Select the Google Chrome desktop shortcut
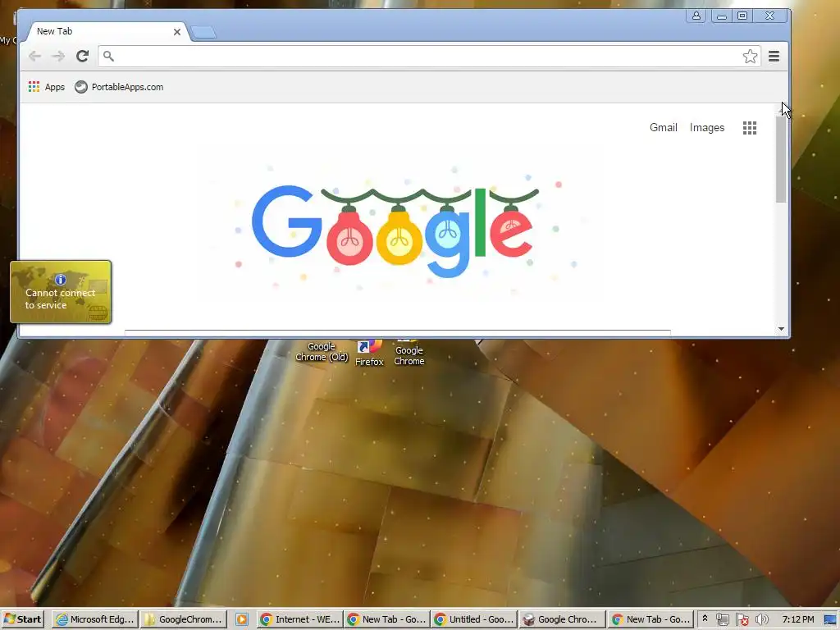Viewport: 840px width, 630px height. [x=409, y=353]
